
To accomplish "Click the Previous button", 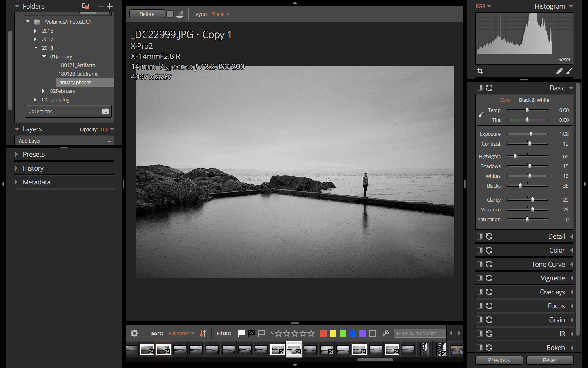I will click(499, 360).
